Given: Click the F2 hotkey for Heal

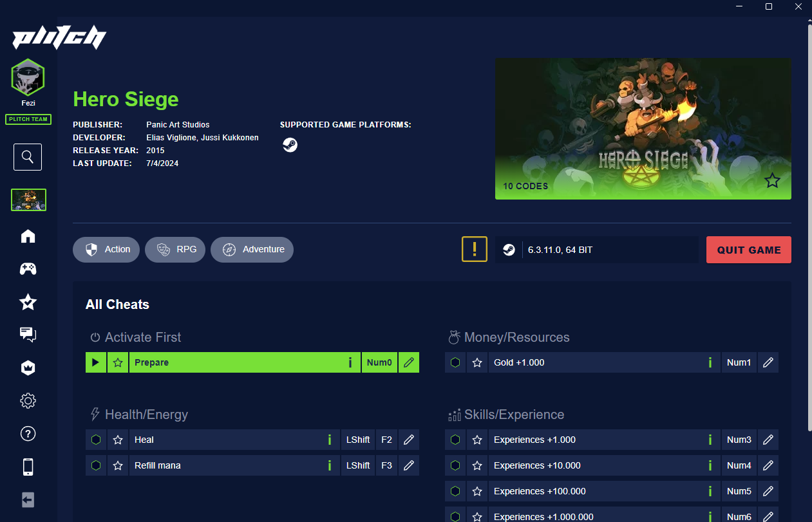Looking at the screenshot, I should coord(386,440).
